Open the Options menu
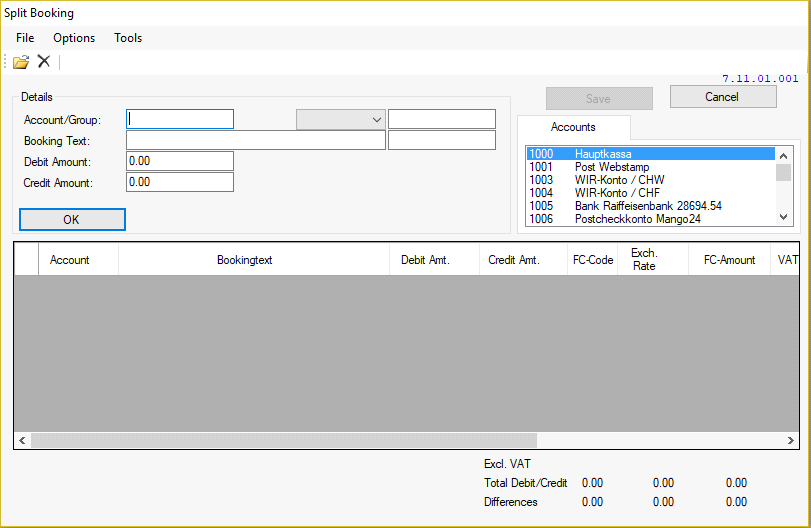811x528 pixels. click(x=74, y=38)
